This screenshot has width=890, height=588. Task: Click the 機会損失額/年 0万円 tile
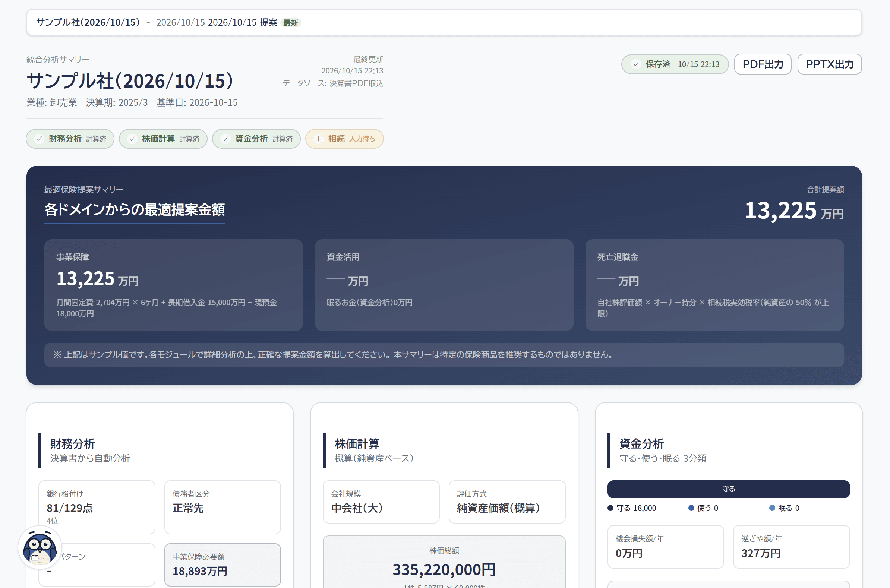(666, 547)
